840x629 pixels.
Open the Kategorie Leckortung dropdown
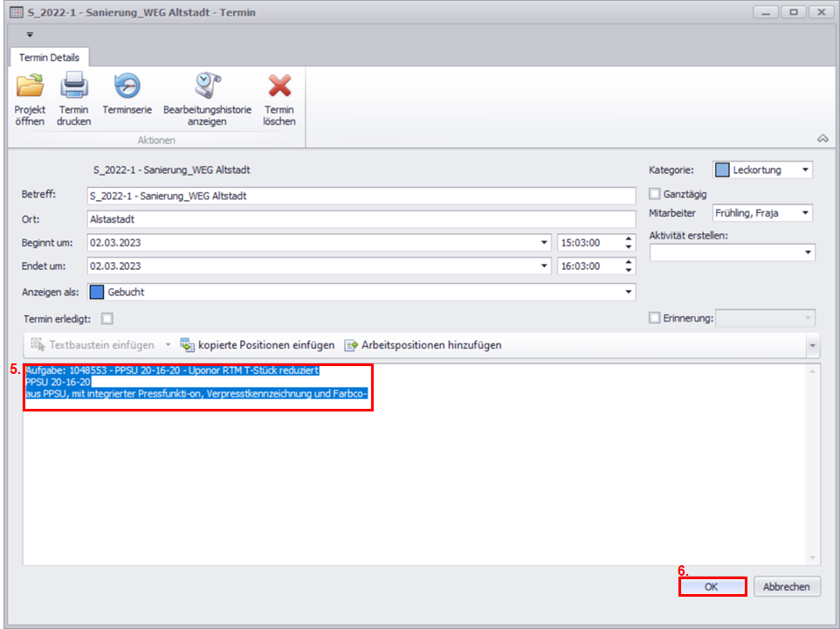tap(804, 169)
